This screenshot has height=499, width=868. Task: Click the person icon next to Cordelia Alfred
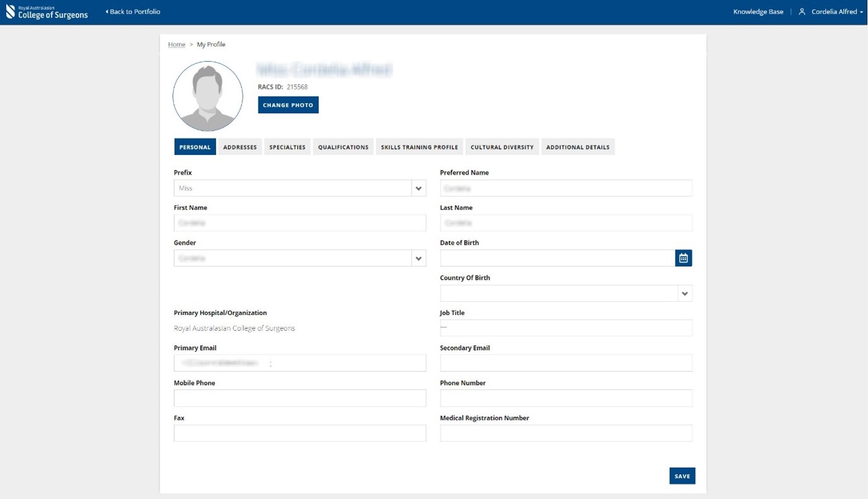coord(801,11)
